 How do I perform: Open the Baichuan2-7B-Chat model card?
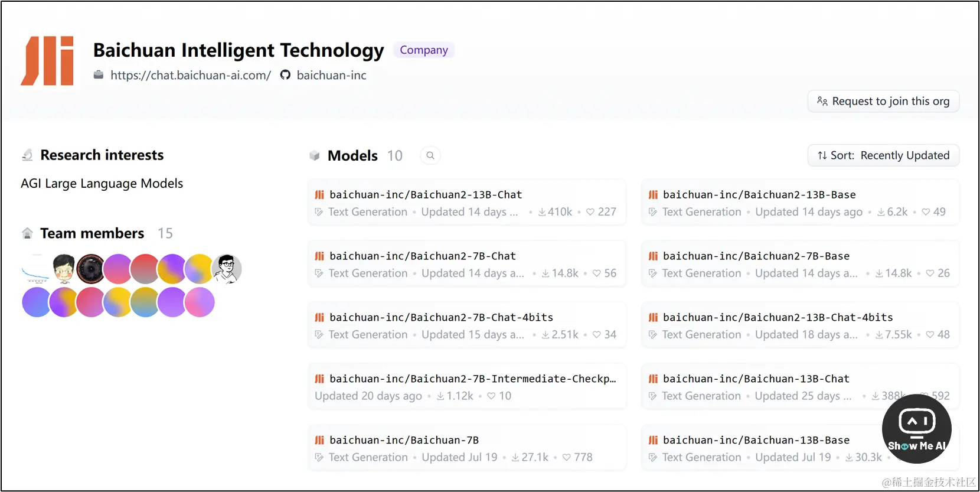(466, 264)
